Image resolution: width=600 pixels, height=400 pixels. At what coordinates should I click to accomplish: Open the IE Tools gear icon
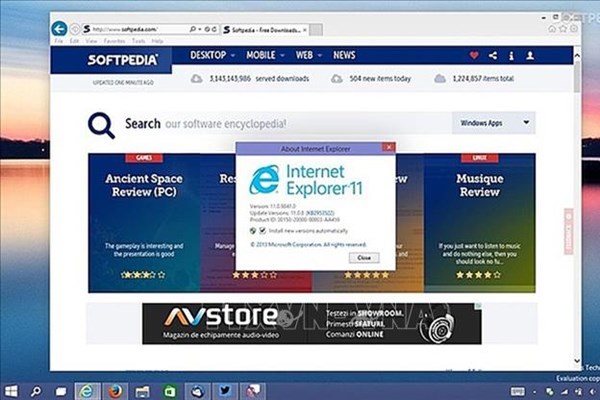[574, 28]
